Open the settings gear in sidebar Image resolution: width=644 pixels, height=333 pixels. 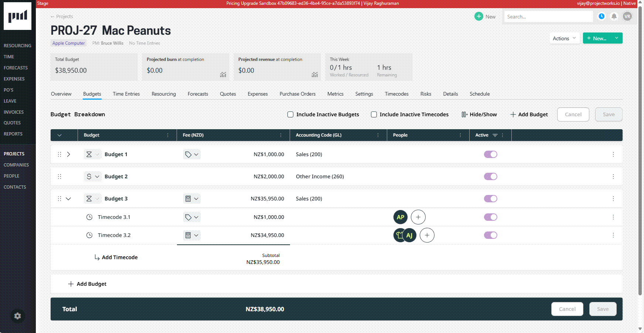[17, 316]
